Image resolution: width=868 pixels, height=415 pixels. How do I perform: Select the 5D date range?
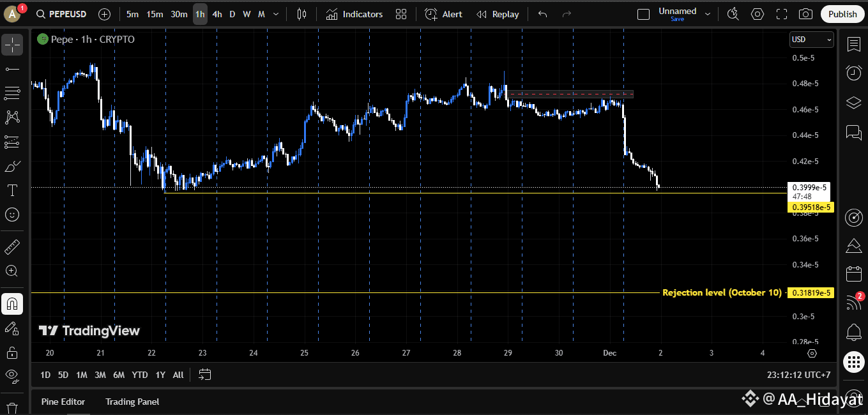[x=63, y=375]
